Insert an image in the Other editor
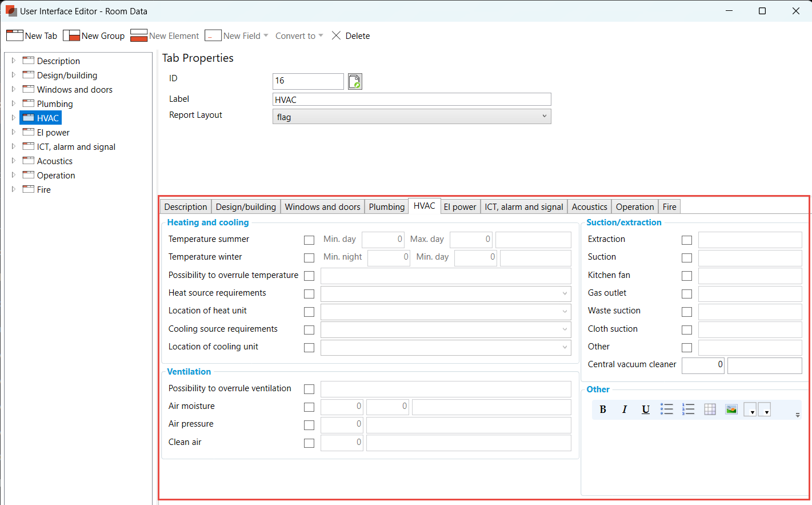The width and height of the screenshot is (812, 505). (731, 409)
